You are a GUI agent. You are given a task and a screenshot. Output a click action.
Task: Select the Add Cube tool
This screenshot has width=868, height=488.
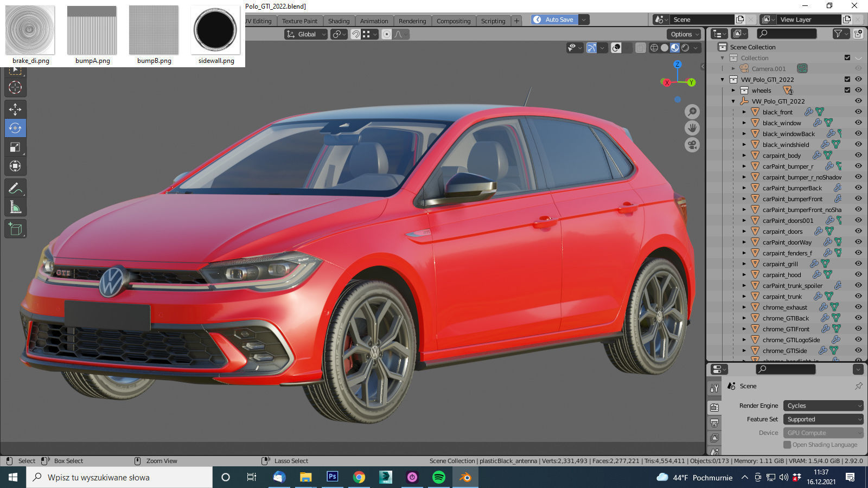[x=15, y=229]
